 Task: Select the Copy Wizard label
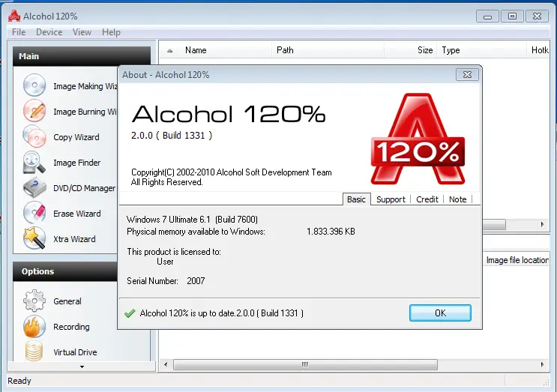pos(76,137)
